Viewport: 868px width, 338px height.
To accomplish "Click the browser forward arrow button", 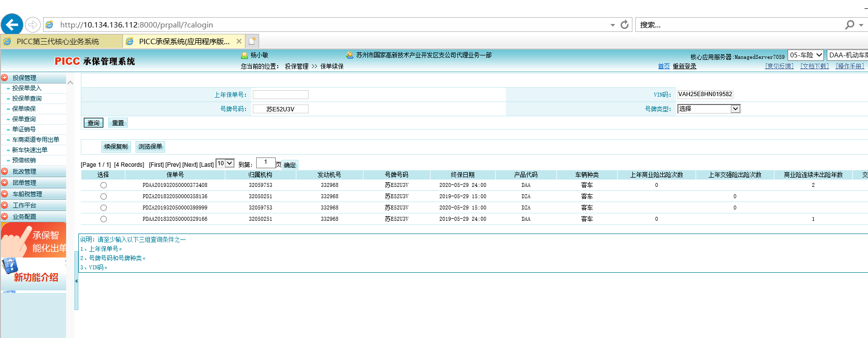I will (33, 25).
